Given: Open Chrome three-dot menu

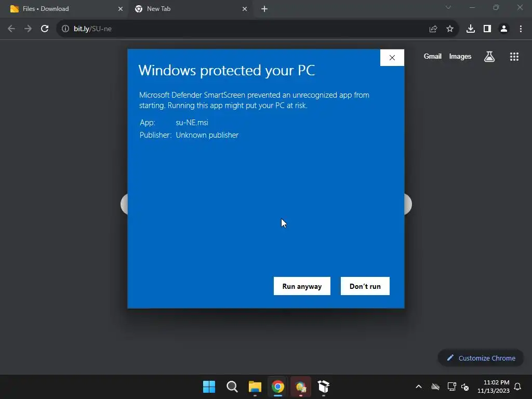Looking at the screenshot, I should pyautogui.click(x=521, y=29).
